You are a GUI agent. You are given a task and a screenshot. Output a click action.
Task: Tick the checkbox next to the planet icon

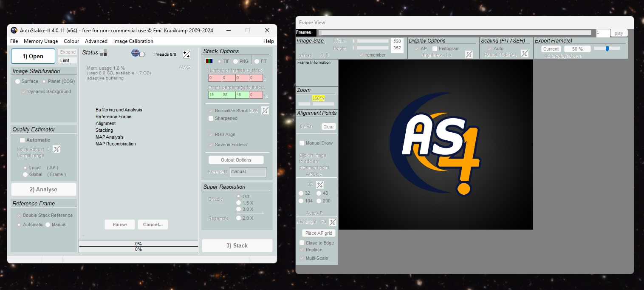142,54
